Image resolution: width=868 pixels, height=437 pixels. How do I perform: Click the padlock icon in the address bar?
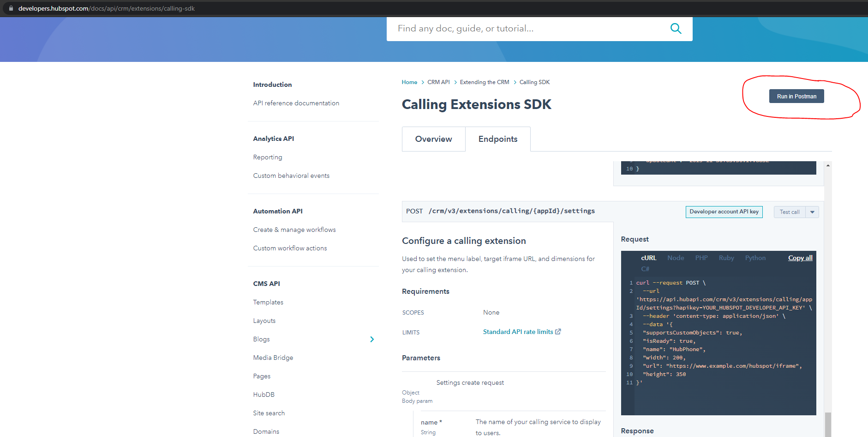(x=10, y=8)
